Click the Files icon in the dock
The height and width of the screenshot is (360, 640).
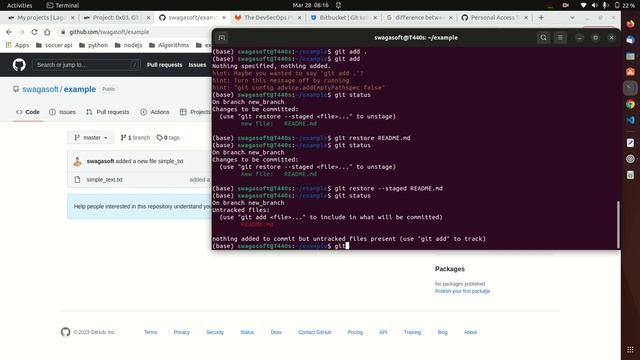(x=630, y=56)
